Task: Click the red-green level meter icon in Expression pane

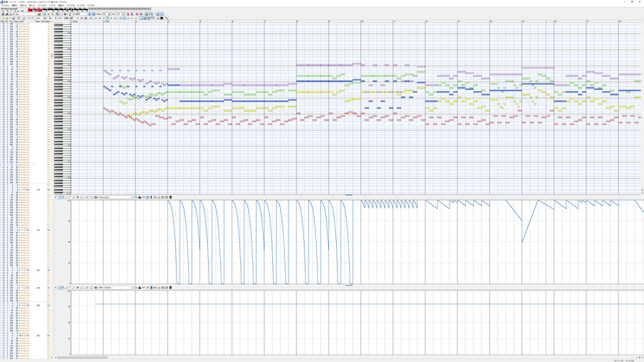Action: pyautogui.click(x=170, y=197)
